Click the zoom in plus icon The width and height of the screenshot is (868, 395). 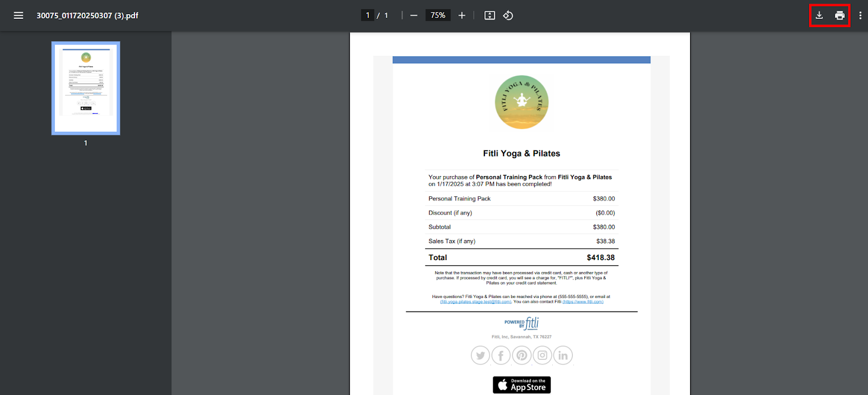point(462,15)
